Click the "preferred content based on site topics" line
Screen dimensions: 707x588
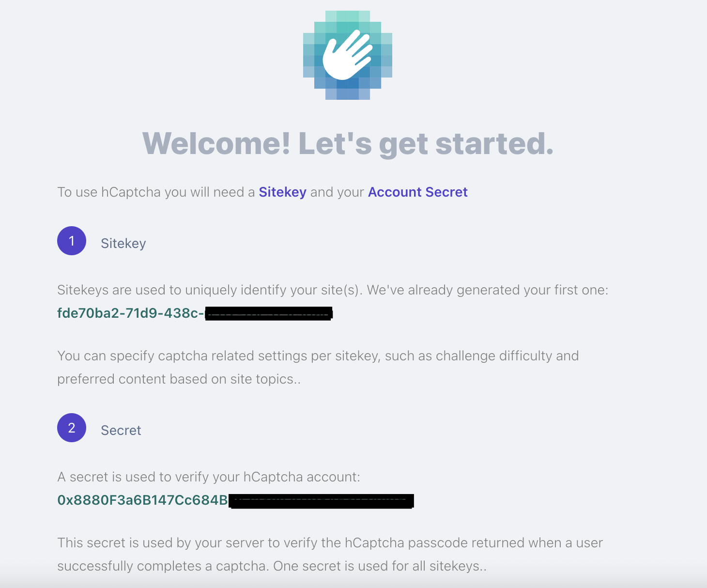[x=179, y=379]
